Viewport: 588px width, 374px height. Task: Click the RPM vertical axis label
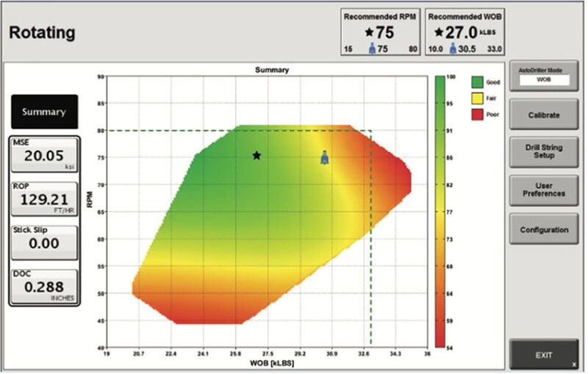tap(90, 199)
